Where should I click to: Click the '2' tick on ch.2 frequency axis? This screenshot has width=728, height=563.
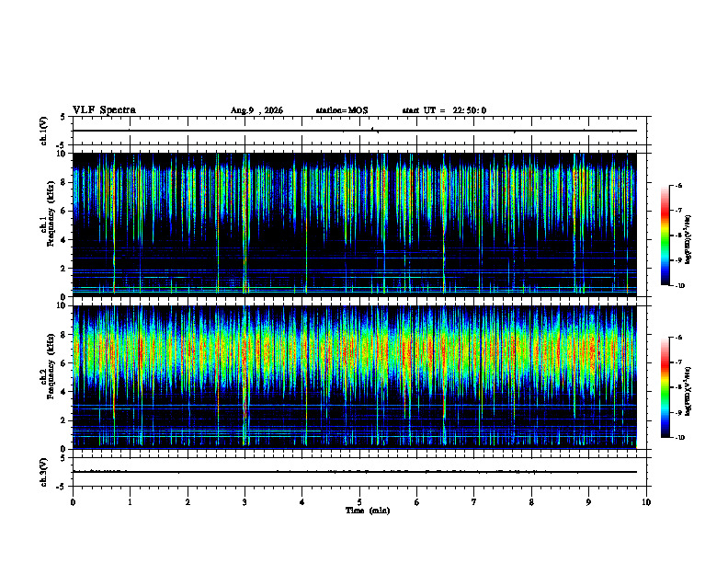coord(64,420)
